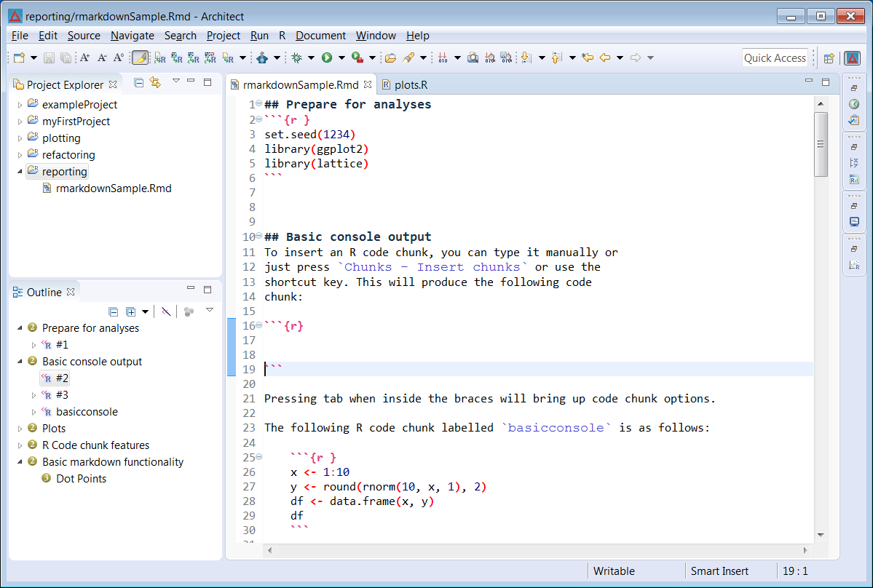Collapse the reporting project node
The image size is (873, 588).
tap(20, 172)
